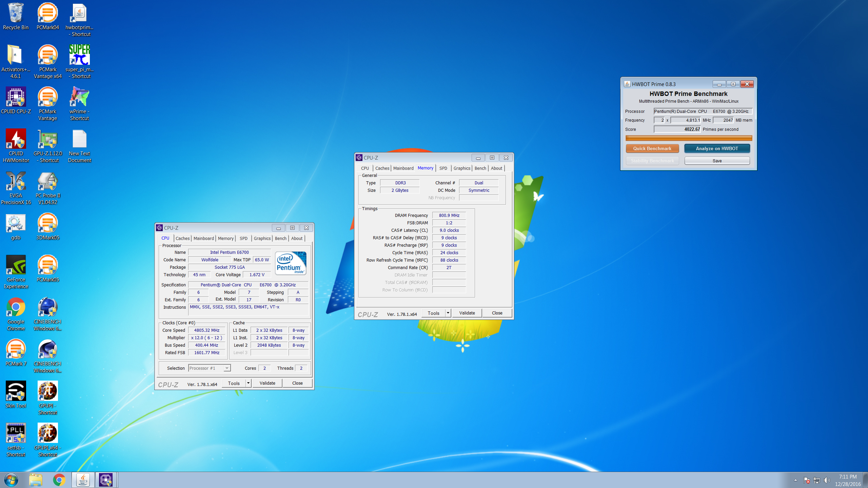Viewport: 868px width, 488px height.
Task: Open CPUID CPU-Z desktop icon
Action: pyautogui.click(x=16, y=100)
